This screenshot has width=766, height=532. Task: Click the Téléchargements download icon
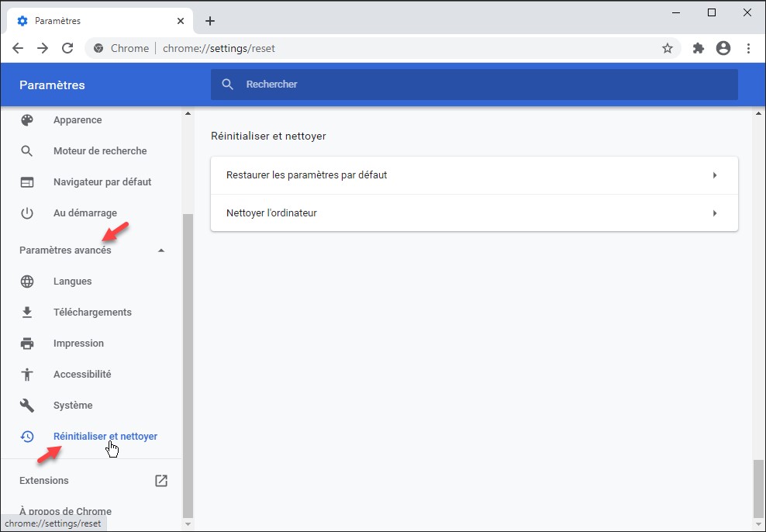tap(27, 313)
